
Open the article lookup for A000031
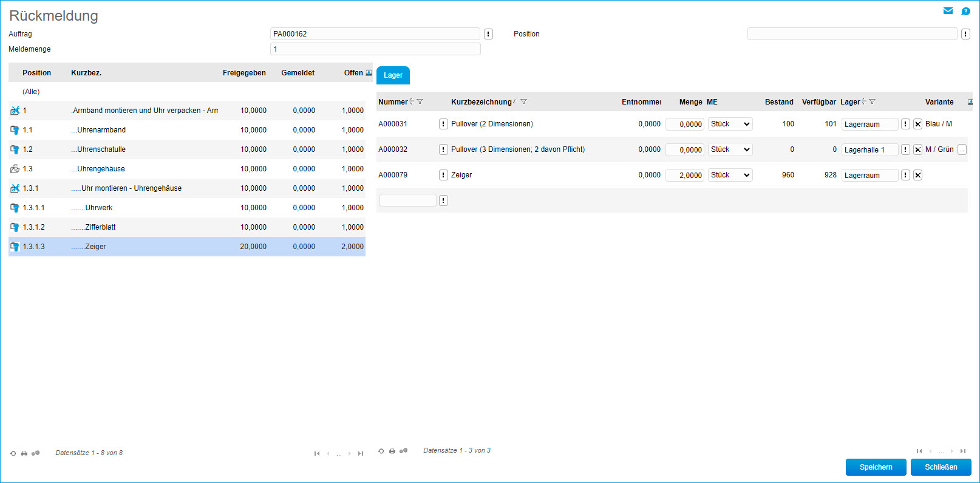[443, 124]
